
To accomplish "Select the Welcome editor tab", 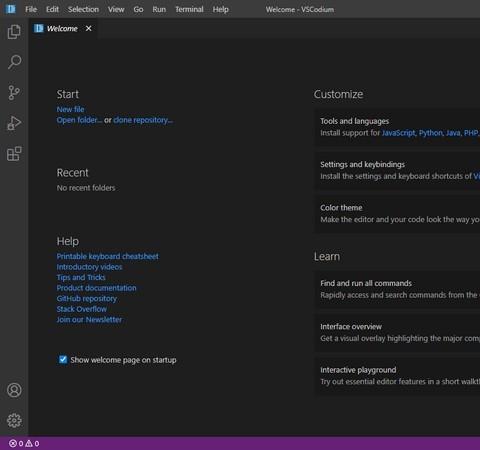I will 63,29.
